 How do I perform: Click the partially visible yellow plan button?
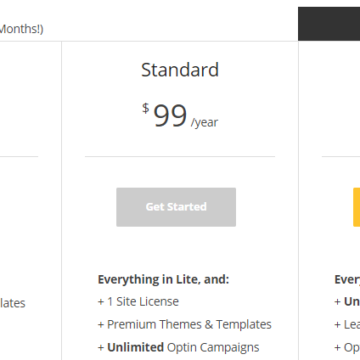(356, 207)
